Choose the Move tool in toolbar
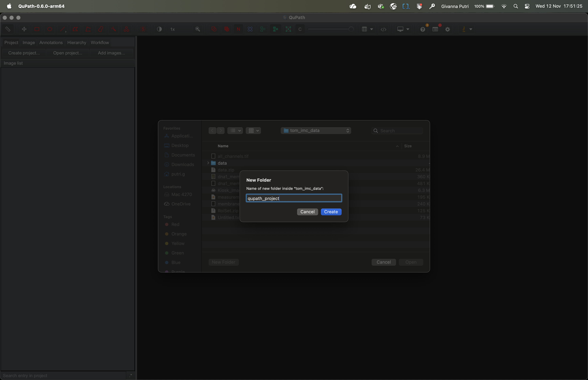Screen dimensions: 588x380 pyautogui.click(x=24, y=29)
